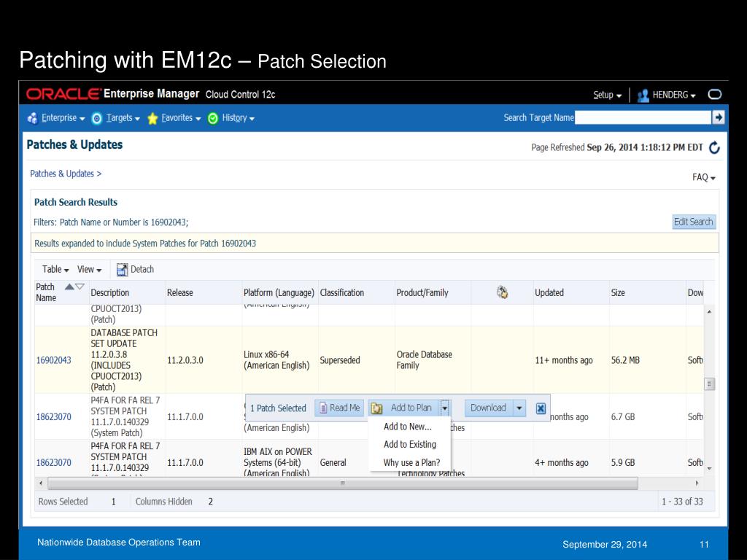Close the patch selection popup toolbar

coord(541,408)
